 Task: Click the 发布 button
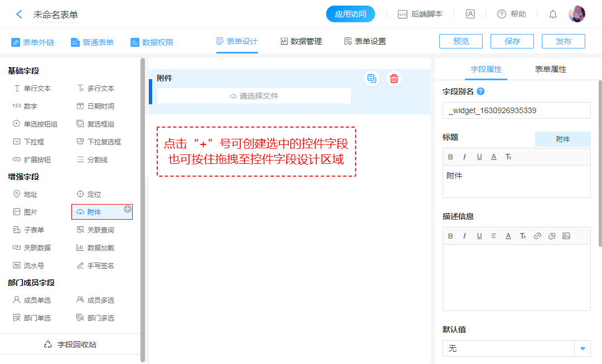click(564, 41)
